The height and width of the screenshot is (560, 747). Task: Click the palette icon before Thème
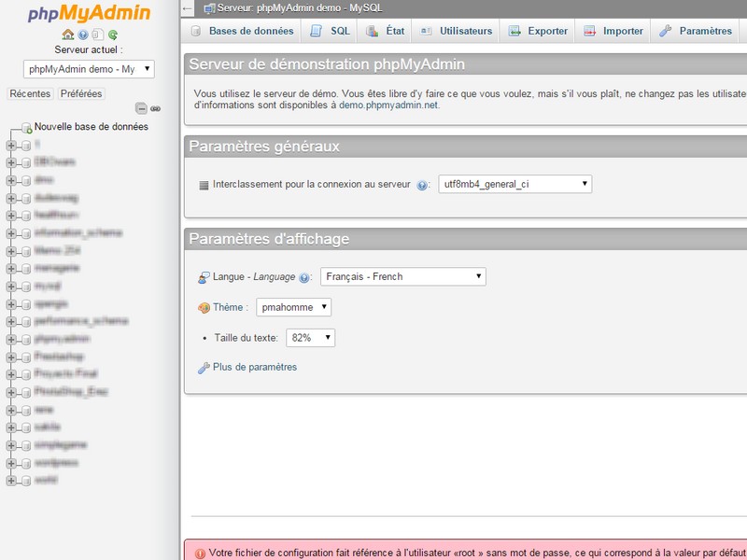pos(204,308)
